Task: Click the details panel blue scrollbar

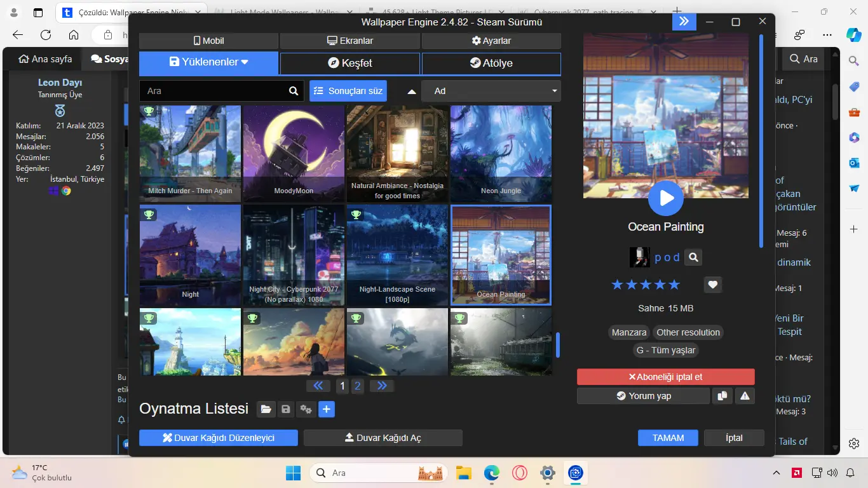Action: click(761, 140)
